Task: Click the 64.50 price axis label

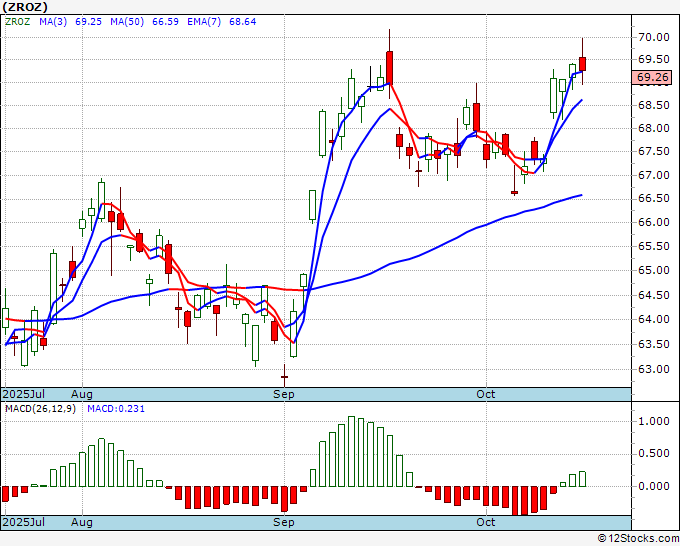Action: [x=654, y=295]
